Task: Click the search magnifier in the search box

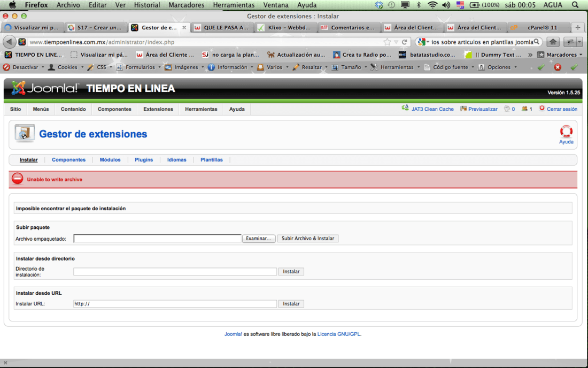Action: [x=537, y=42]
